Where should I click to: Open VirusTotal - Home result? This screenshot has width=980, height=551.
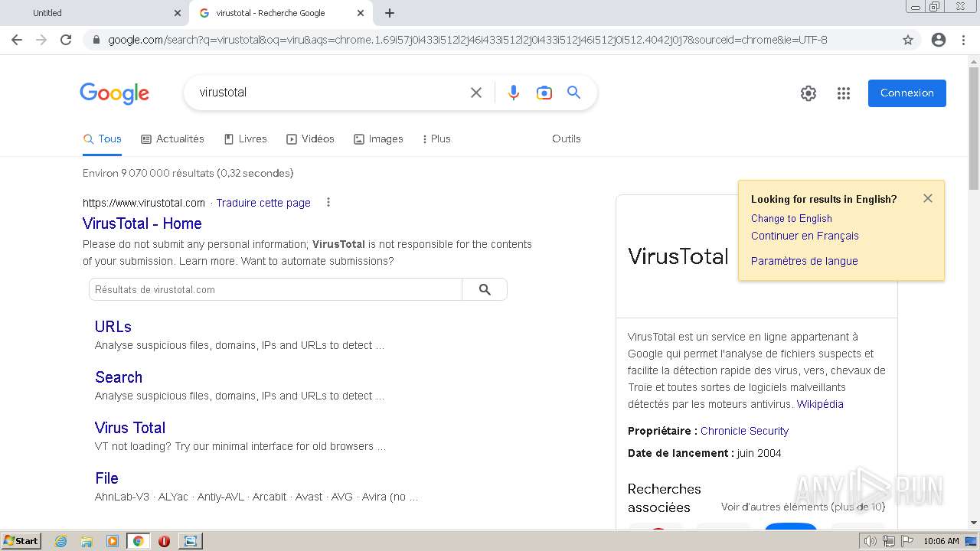tap(142, 223)
